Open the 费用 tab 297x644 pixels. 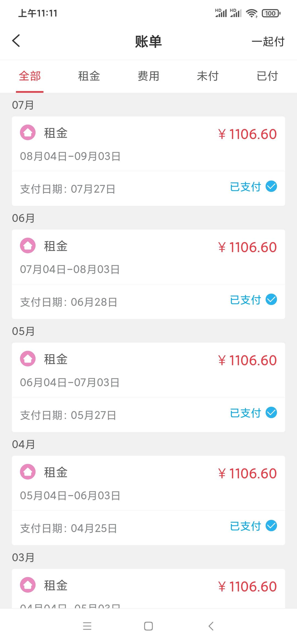[148, 76]
